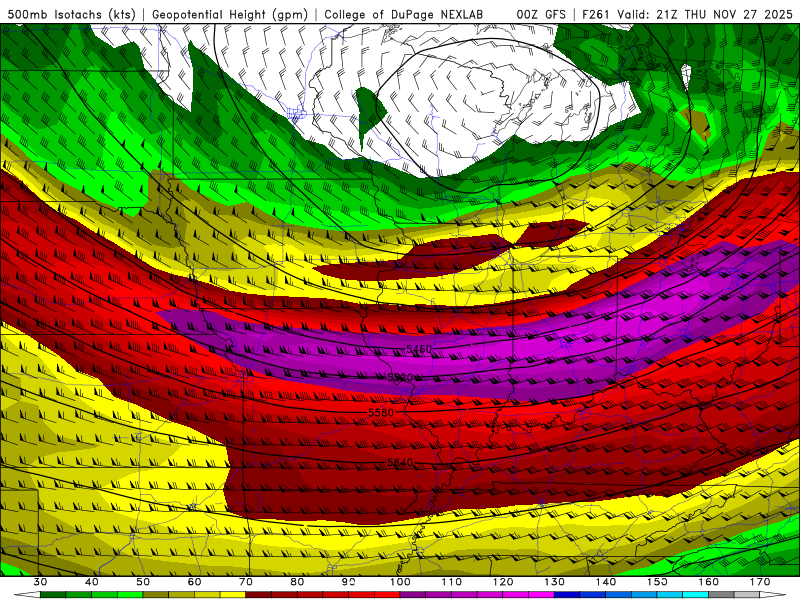Click the 40 value on the color scale

click(x=91, y=582)
